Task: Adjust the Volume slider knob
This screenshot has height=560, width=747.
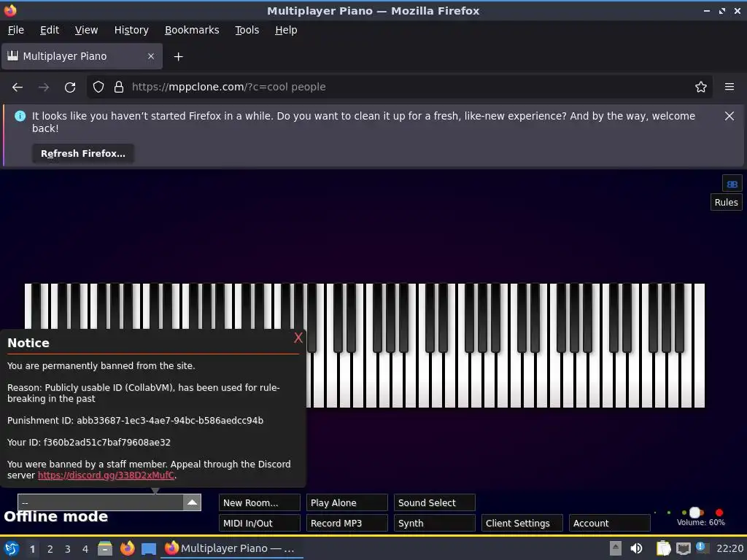Action: pos(695,513)
